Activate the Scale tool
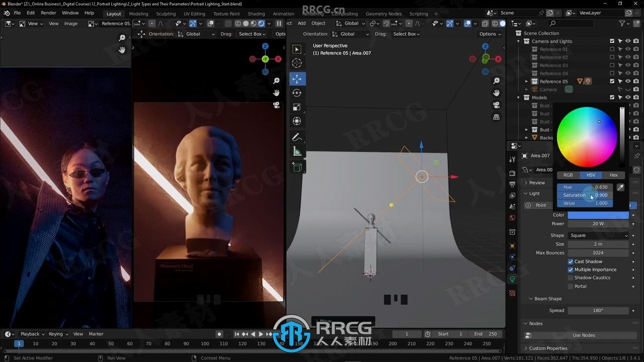 point(297,107)
